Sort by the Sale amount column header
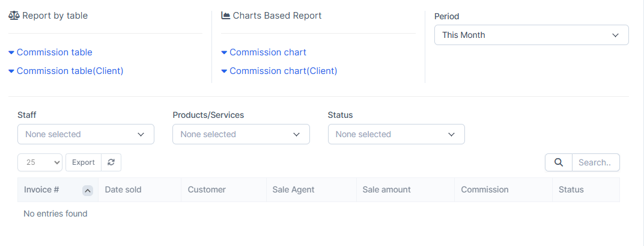644x246 pixels. click(386, 189)
